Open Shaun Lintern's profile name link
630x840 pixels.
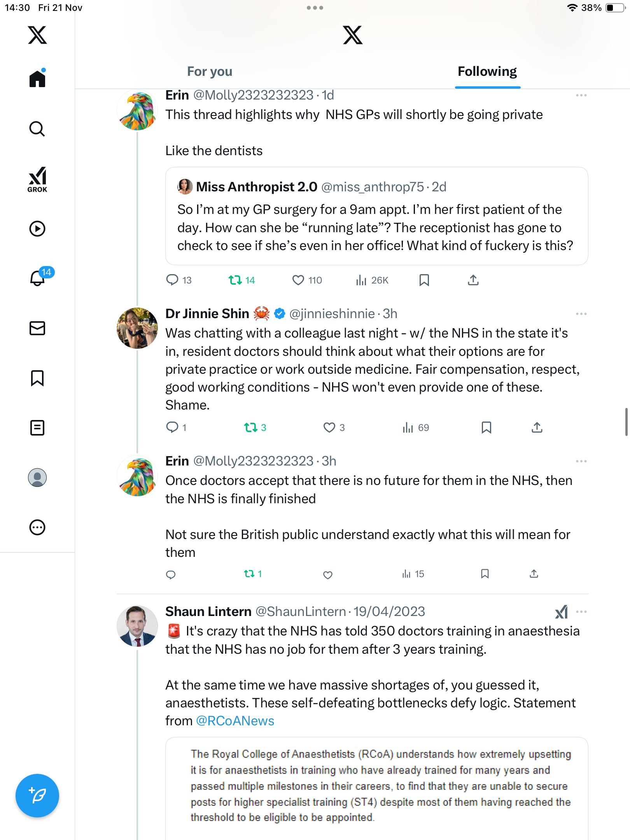point(208,612)
